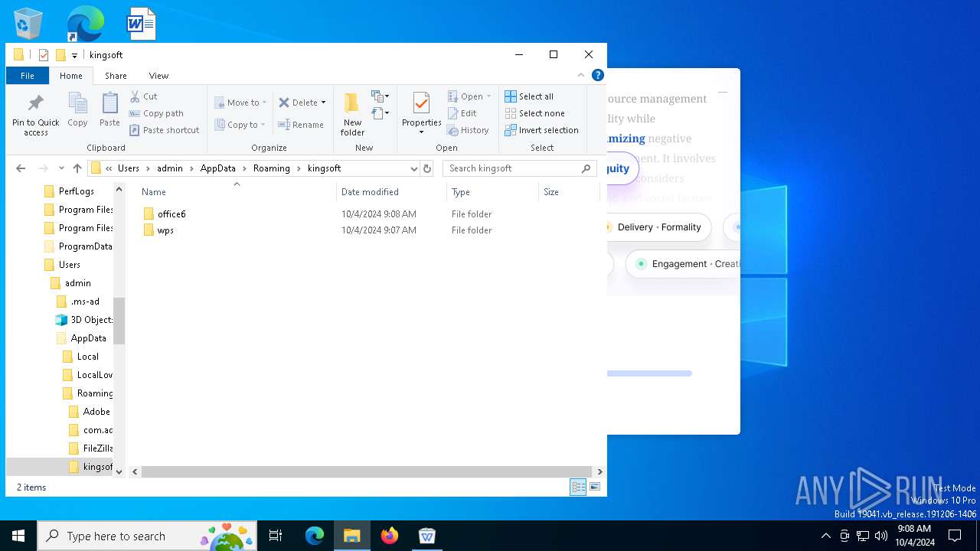Expand Customize Quick Access Toolbar arrow
The height and width of the screenshot is (551, 980).
tap(74, 55)
